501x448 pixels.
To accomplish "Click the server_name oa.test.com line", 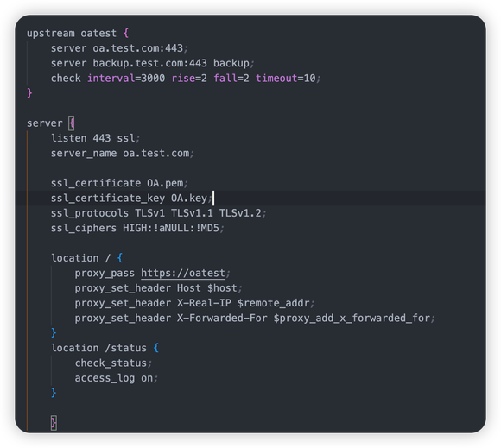I will [x=122, y=154].
